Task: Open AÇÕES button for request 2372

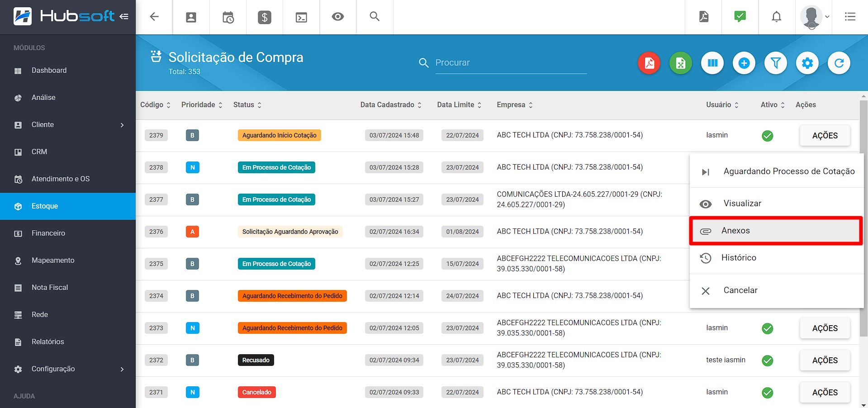Action: pos(825,361)
